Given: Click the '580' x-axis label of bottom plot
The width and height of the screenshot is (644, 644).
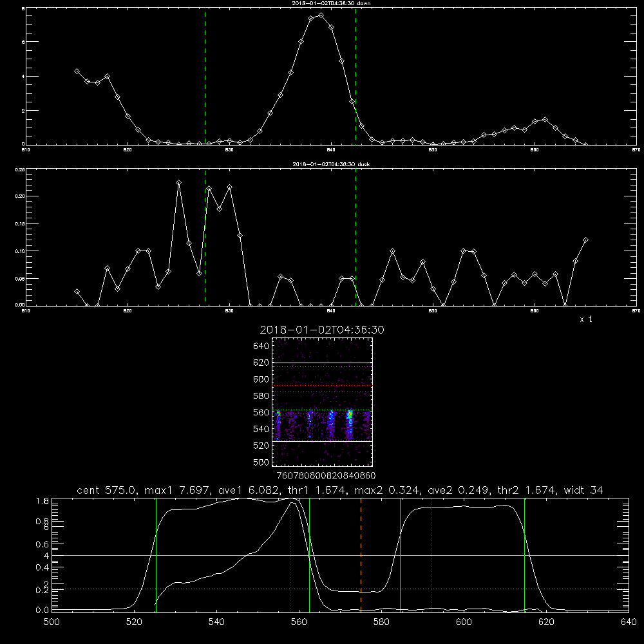Looking at the screenshot, I should (x=381, y=621).
